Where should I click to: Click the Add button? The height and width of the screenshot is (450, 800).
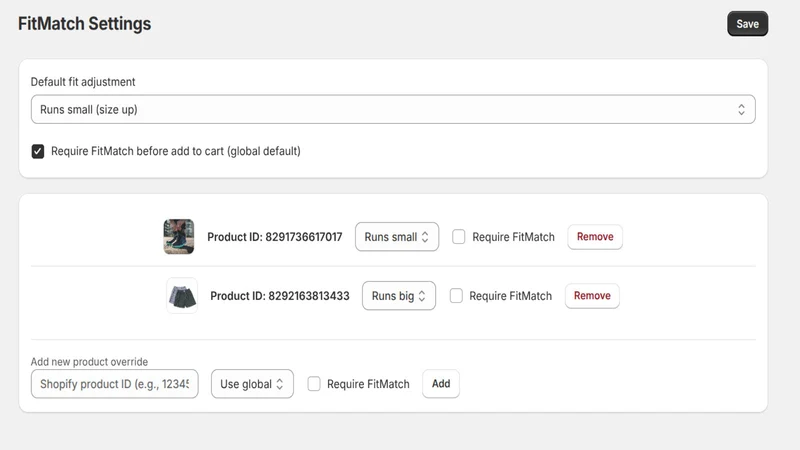[441, 384]
